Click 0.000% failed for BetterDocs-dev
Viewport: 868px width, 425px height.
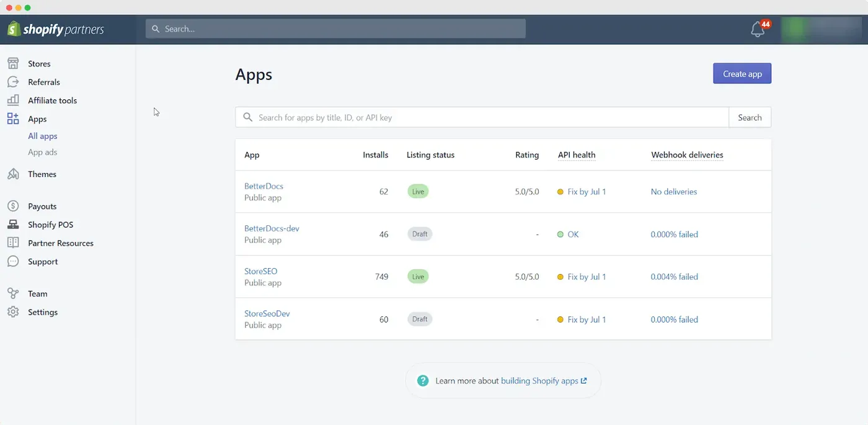coord(674,235)
